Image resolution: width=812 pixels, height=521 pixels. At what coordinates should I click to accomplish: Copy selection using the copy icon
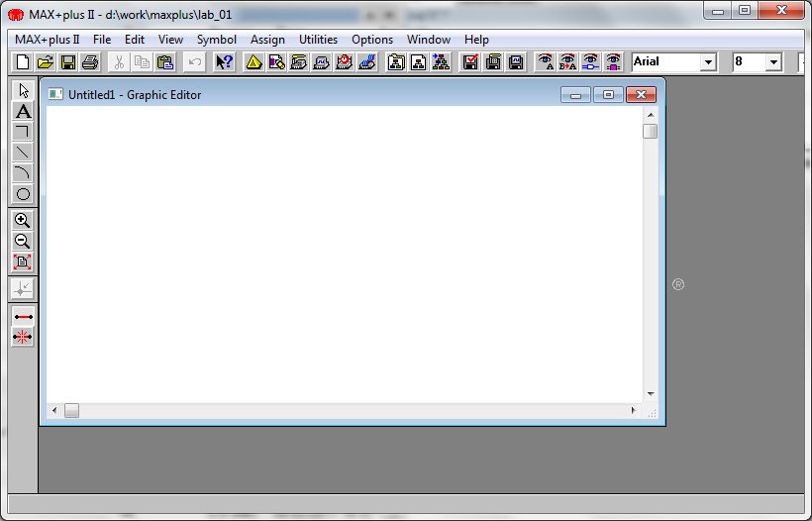click(x=142, y=62)
